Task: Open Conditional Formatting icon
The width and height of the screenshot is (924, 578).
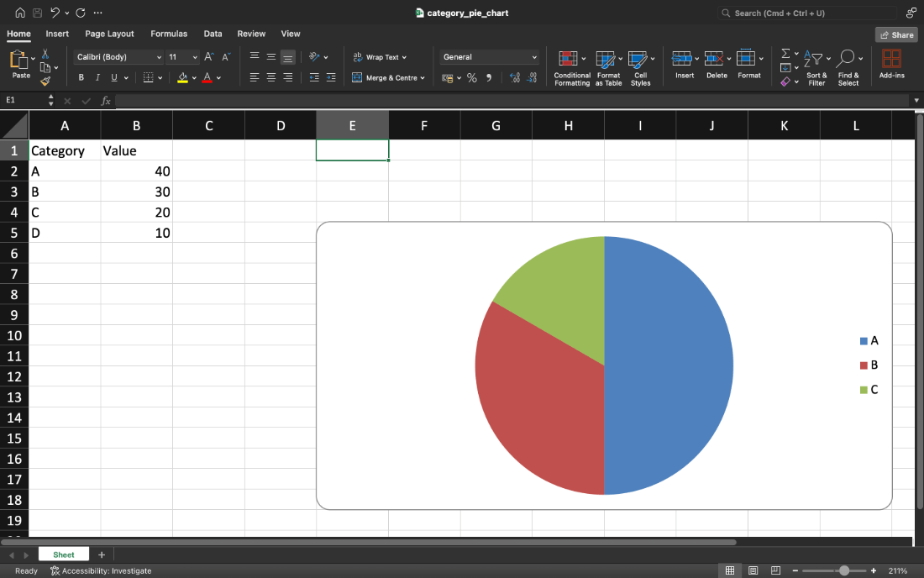Action: coord(568,59)
